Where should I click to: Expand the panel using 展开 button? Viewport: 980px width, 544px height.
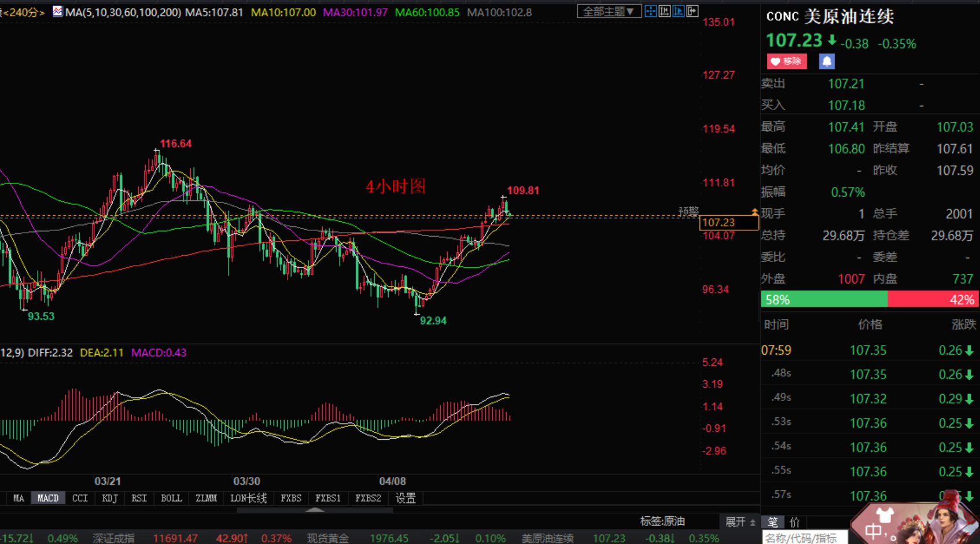[x=740, y=522]
